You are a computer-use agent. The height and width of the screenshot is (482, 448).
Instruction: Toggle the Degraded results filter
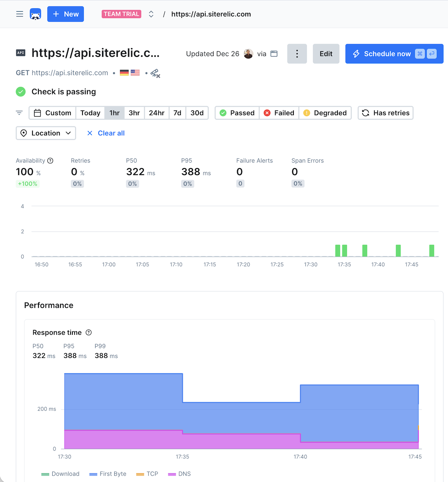click(325, 113)
